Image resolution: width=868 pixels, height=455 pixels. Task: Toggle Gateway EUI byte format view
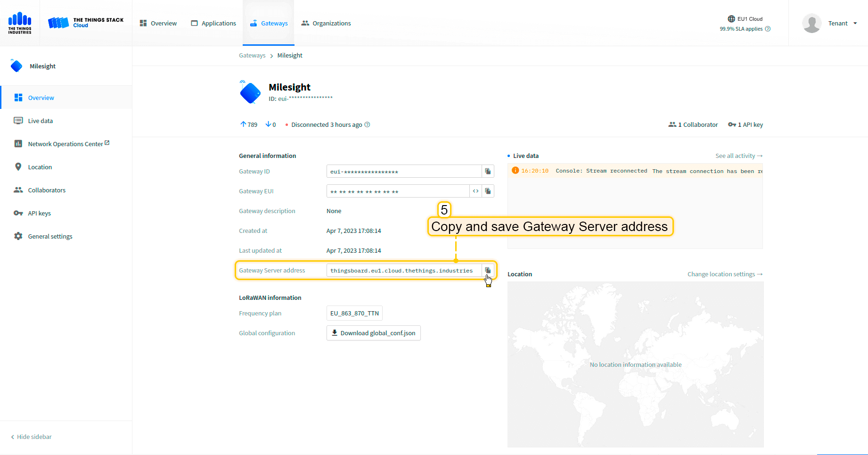(475, 191)
